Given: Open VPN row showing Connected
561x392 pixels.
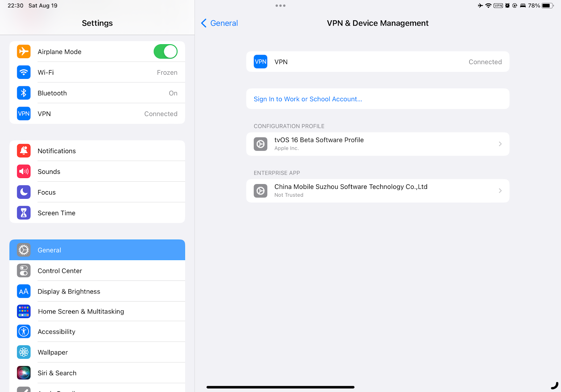Looking at the screenshot, I should pyautogui.click(x=378, y=62).
